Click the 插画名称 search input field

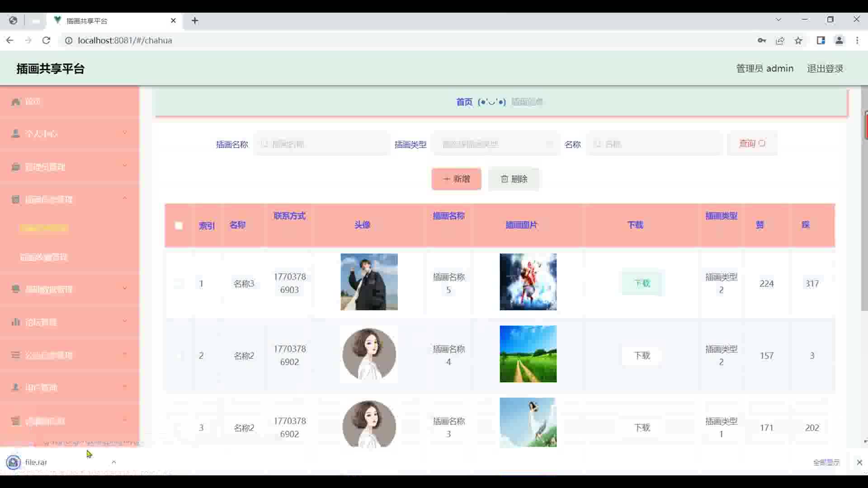point(322,144)
